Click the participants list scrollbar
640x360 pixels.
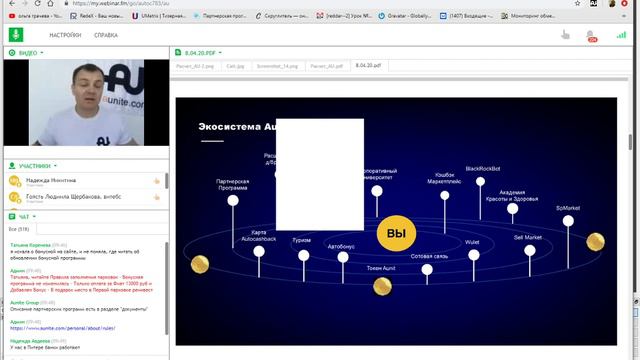click(x=167, y=181)
